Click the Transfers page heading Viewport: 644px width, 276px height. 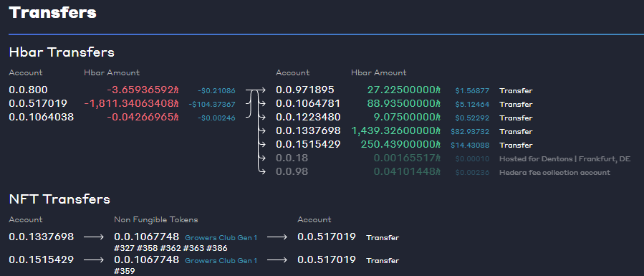point(52,12)
